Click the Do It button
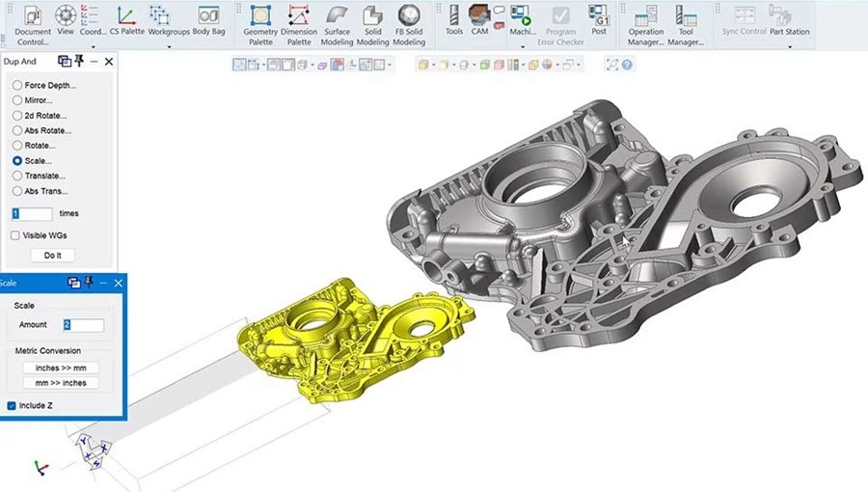Image resolution: width=868 pixels, height=492 pixels. [53, 255]
